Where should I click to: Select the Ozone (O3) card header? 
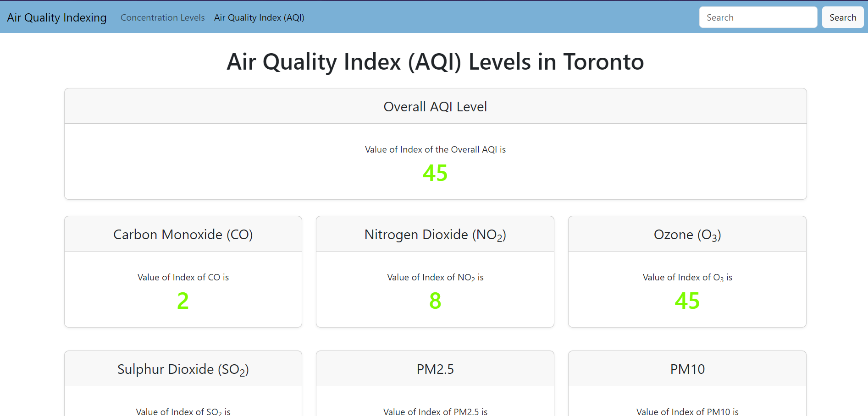click(687, 234)
